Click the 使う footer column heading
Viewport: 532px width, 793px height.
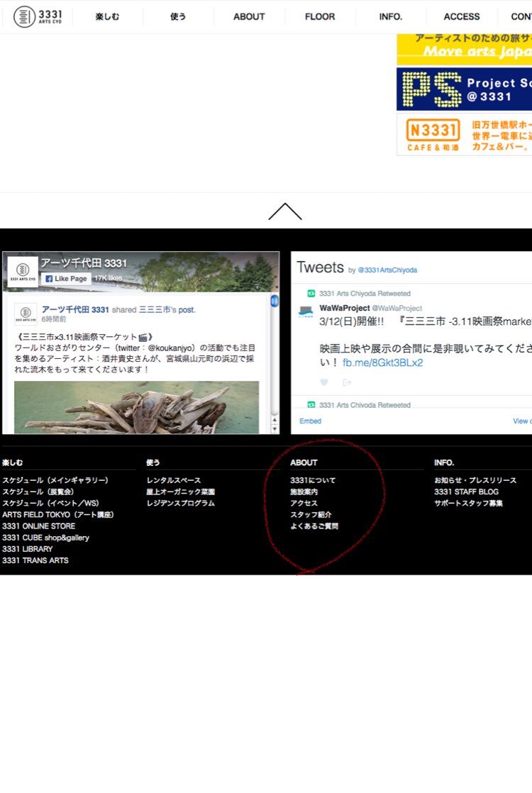153,462
